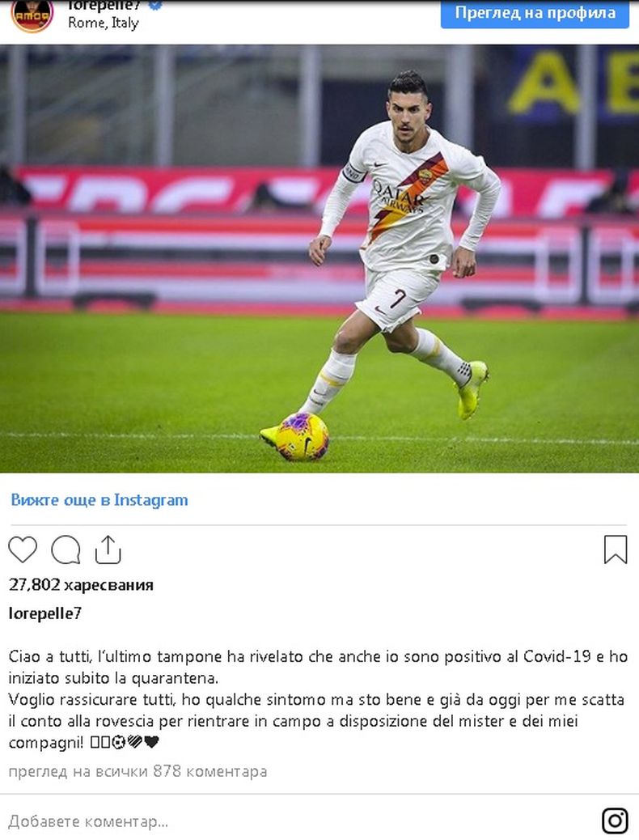Click the Italian caption text paragraph
This screenshot has width=639, height=840.
pyautogui.click(x=318, y=699)
